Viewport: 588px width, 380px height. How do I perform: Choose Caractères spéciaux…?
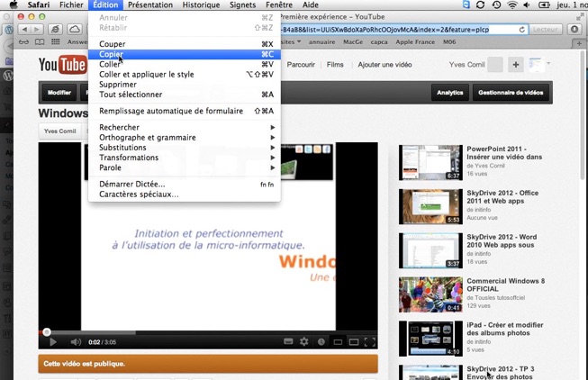point(185,195)
